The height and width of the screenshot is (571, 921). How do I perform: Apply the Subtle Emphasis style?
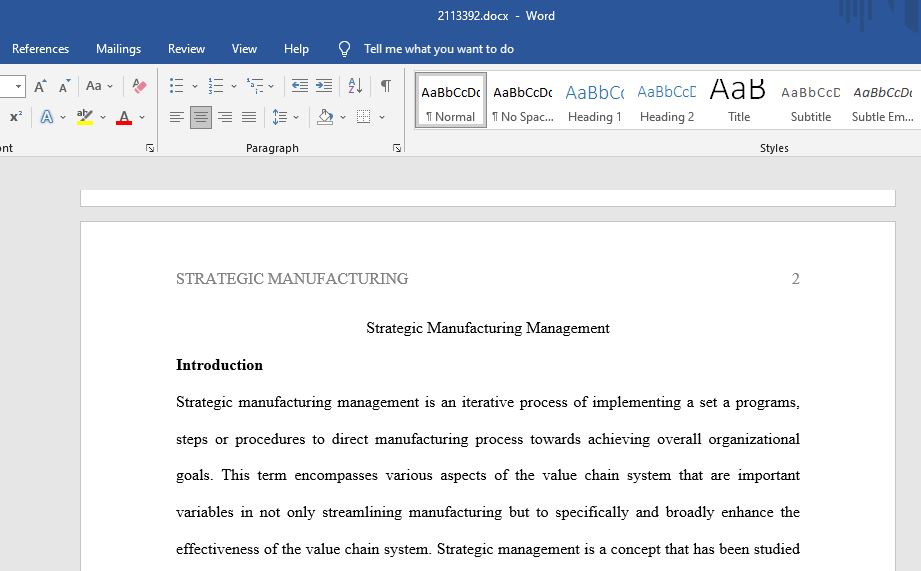883,100
